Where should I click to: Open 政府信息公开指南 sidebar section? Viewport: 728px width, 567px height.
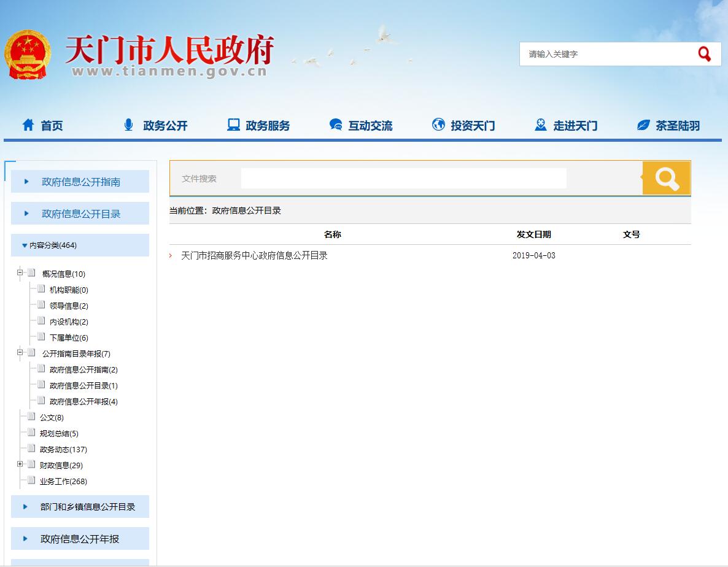click(x=80, y=182)
